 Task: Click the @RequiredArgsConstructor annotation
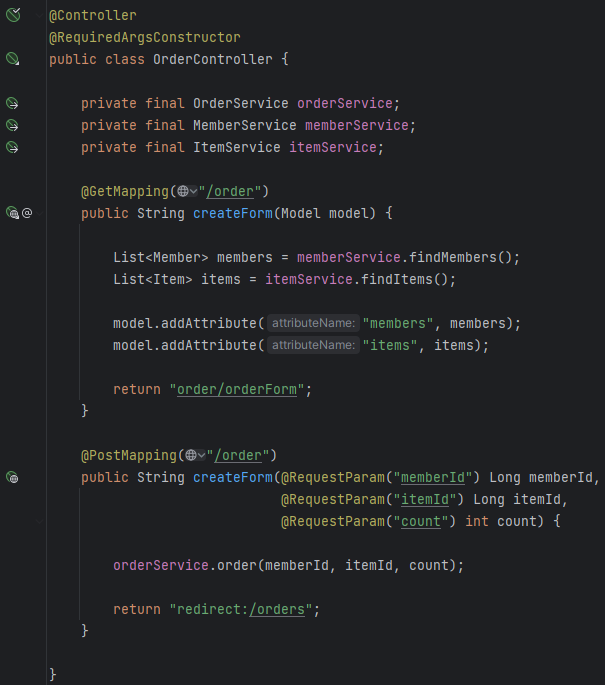[x=145, y=37]
